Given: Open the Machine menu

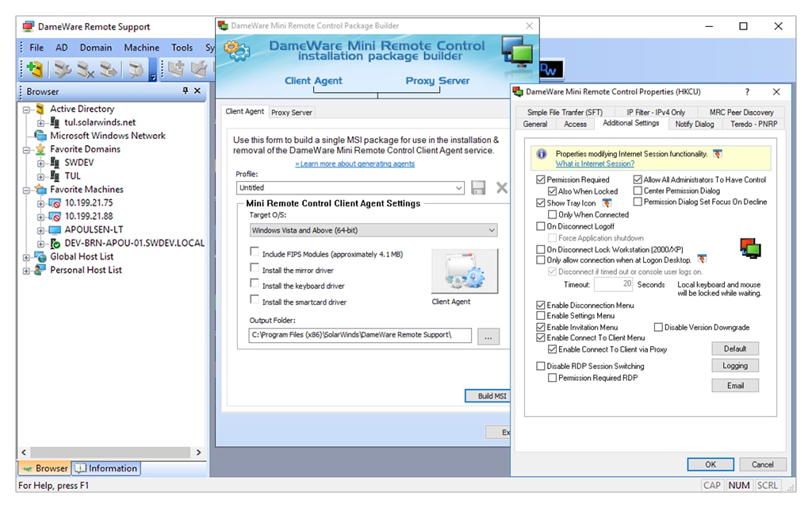Looking at the screenshot, I should [x=141, y=47].
